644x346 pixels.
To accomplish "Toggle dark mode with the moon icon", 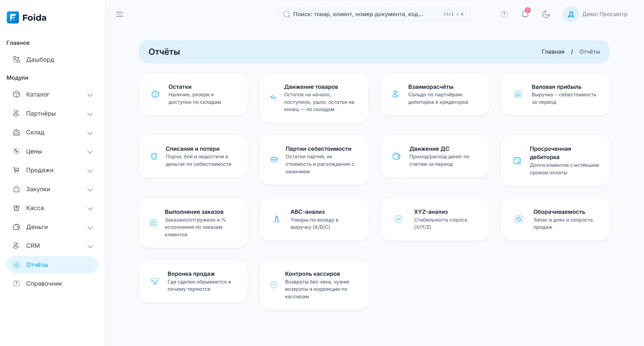I will point(546,14).
